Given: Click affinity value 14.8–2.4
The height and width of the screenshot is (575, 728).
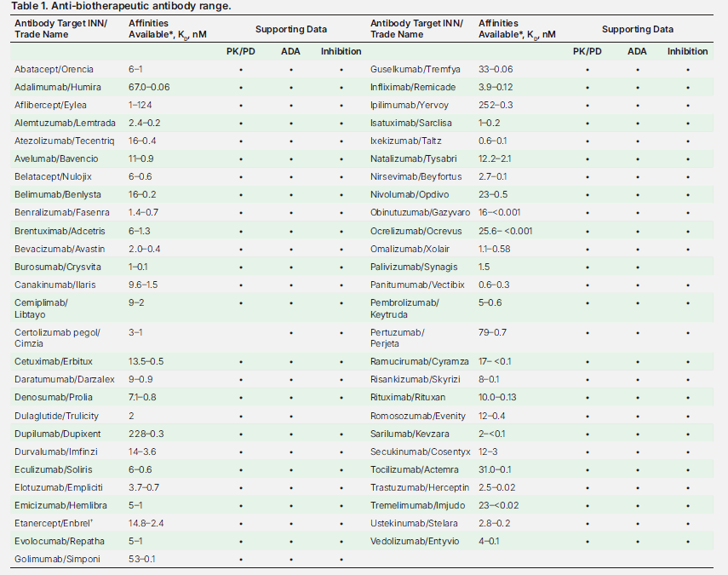Looking at the screenshot, I should (146, 523).
